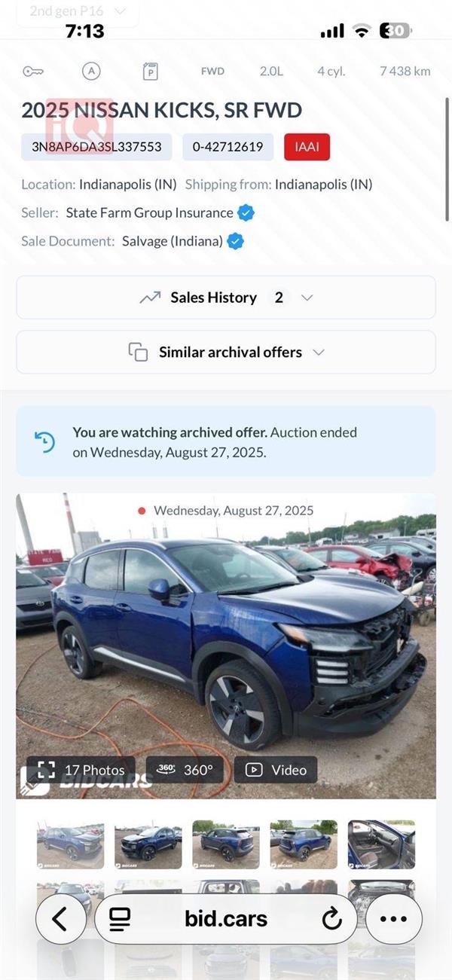452x980 pixels.
Task: Open the browser more options (...) menu
Action: pos(392,917)
